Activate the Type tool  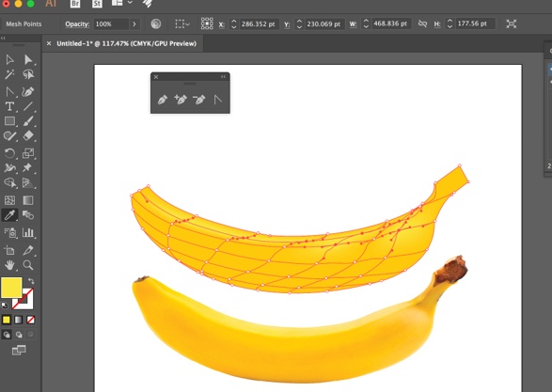tap(9, 106)
